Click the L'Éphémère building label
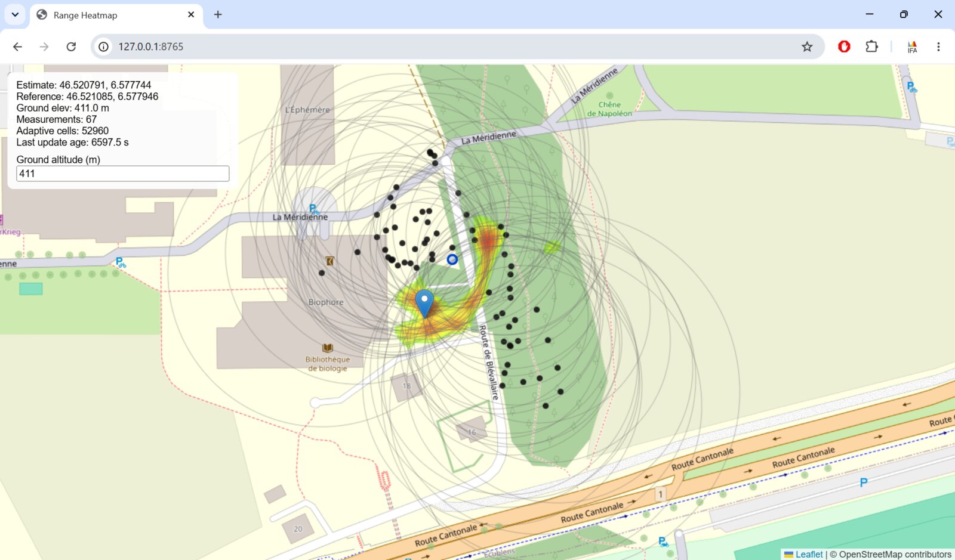This screenshot has height=560, width=955. 307,110
